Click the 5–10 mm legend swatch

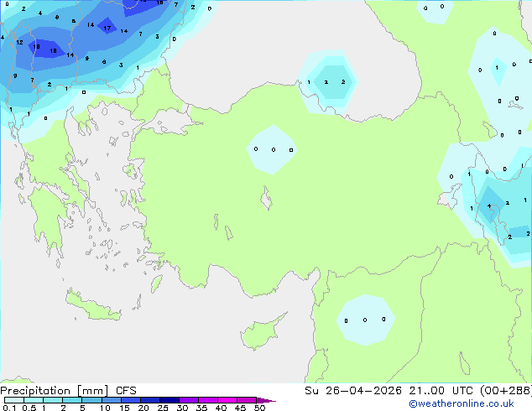click(x=91, y=400)
